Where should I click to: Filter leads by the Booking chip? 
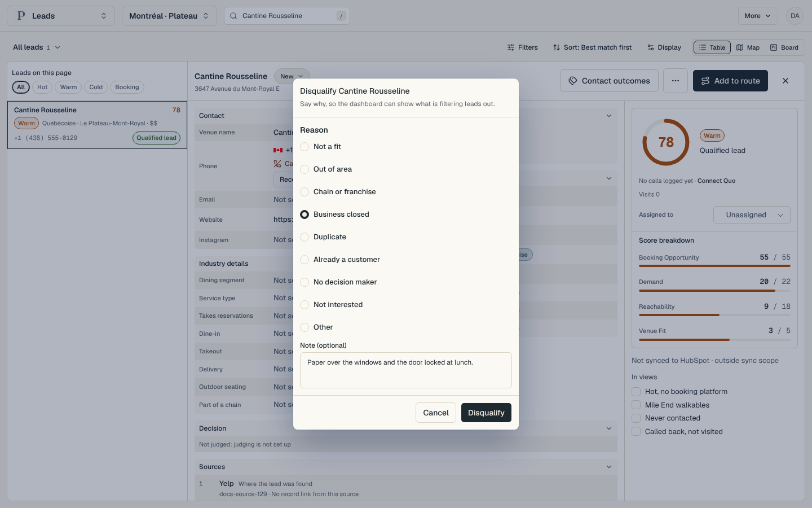pyautogui.click(x=127, y=87)
